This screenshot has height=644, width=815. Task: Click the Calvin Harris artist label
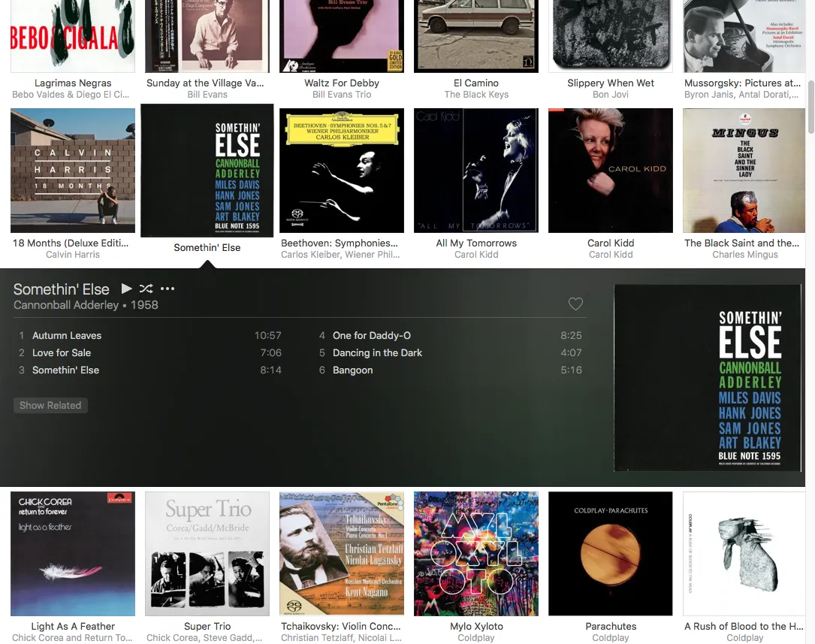[x=73, y=255]
